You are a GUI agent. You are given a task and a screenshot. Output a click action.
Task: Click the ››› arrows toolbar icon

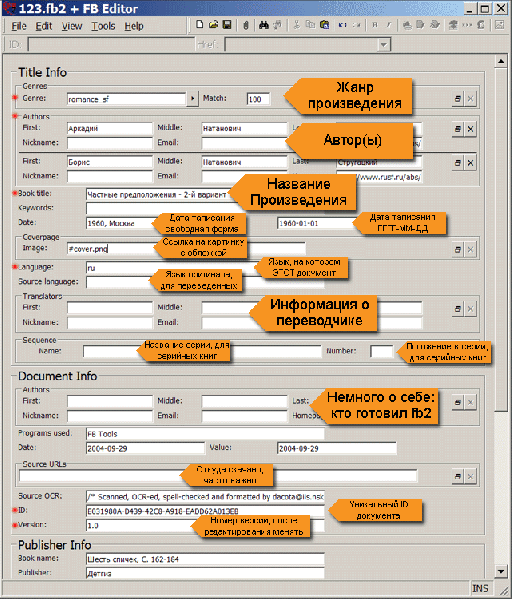[467, 25]
